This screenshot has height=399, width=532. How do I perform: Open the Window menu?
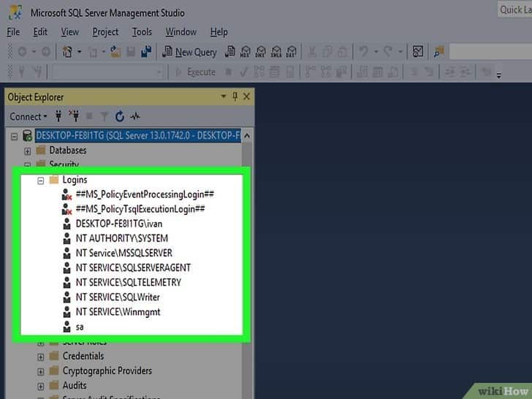(x=180, y=32)
